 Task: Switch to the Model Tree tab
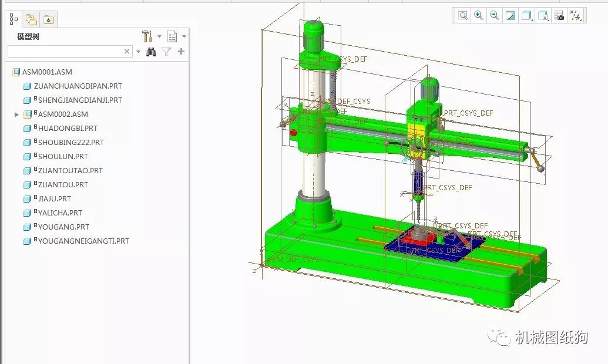(14, 19)
